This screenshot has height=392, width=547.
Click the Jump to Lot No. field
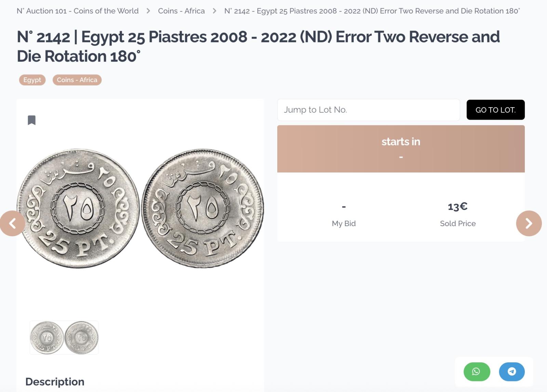pyautogui.click(x=369, y=110)
